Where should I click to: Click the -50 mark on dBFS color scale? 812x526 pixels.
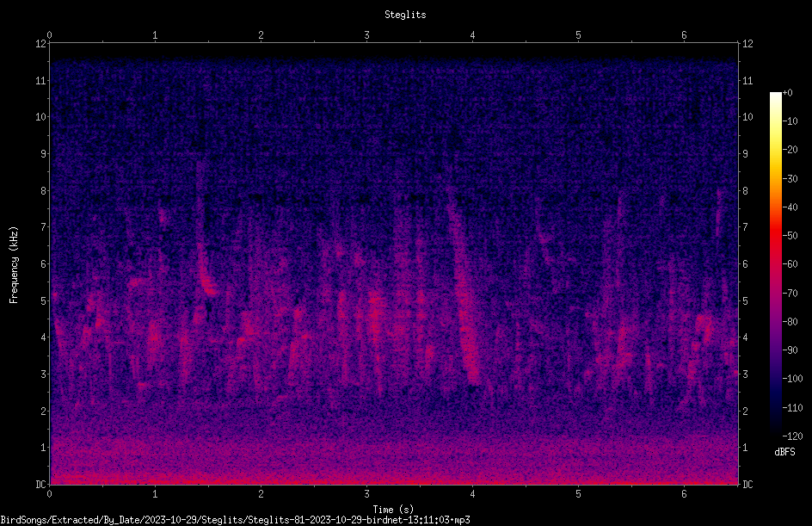tap(790, 235)
